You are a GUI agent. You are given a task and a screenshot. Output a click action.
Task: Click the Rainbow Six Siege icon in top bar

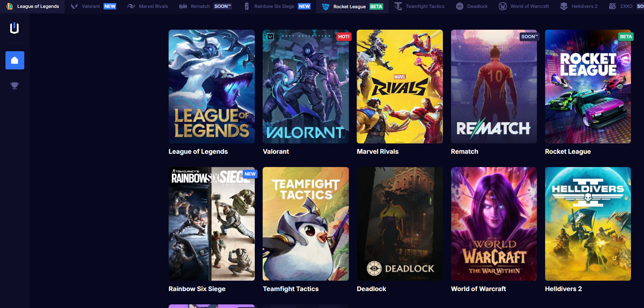click(x=247, y=6)
